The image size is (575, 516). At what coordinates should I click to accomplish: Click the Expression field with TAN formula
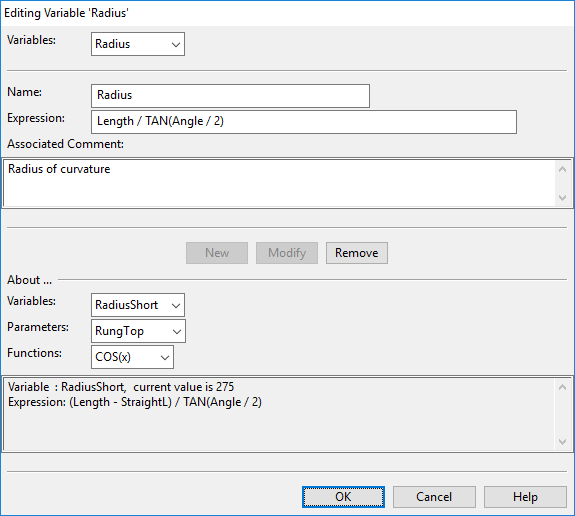pos(304,122)
